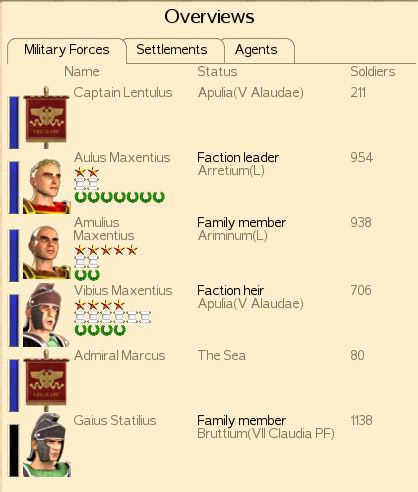The height and width of the screenshot is (492, 418).
Task: Click Amulius Maxentius's green wreath icons
Action: pos(87,275)
